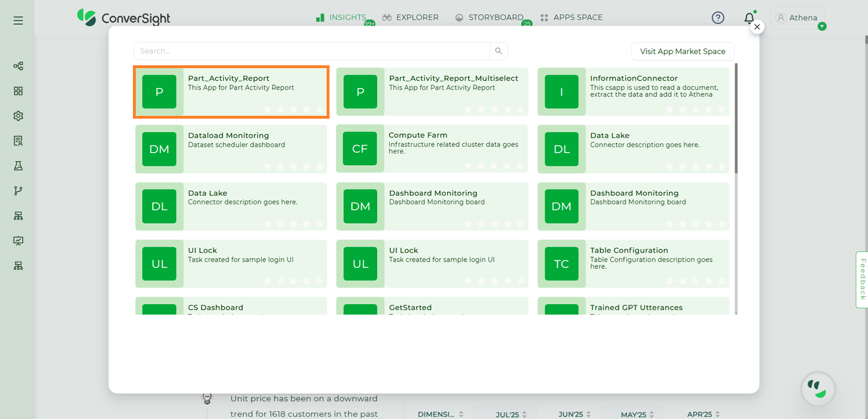Click the Part_Activity_Report_Multiselect P icon
The width and height of the screenshot is (868, 419).
click(x=360, y=92)
